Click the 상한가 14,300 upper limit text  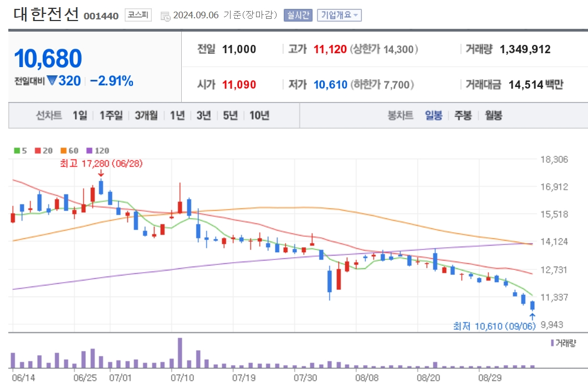[384, 49]
